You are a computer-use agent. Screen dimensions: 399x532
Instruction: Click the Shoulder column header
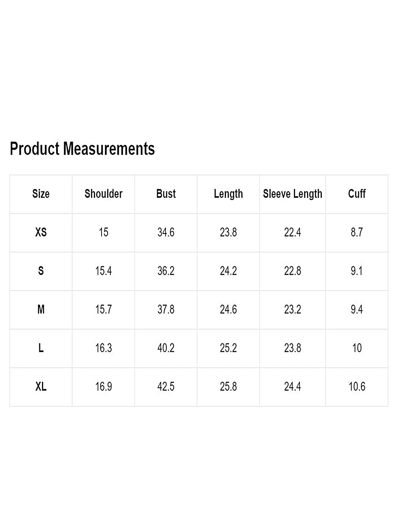[x=104, y=194]
